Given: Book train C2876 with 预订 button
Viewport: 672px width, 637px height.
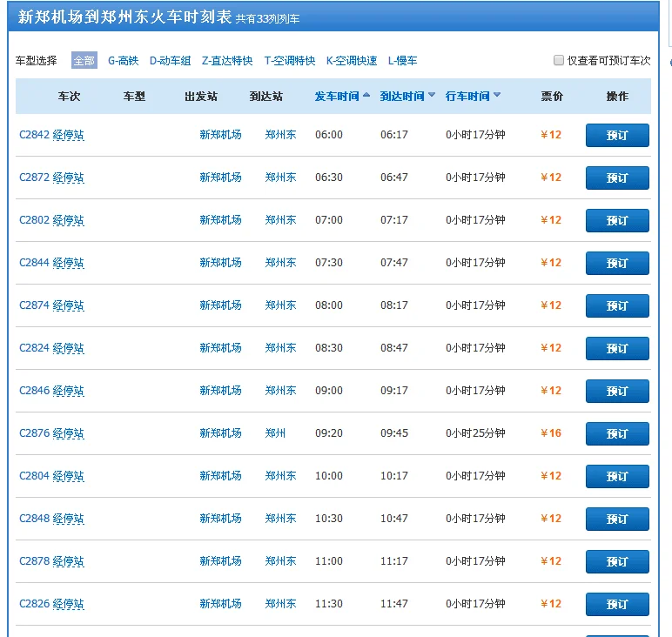Looking at the screenshot, I should (x=617, y=433).
